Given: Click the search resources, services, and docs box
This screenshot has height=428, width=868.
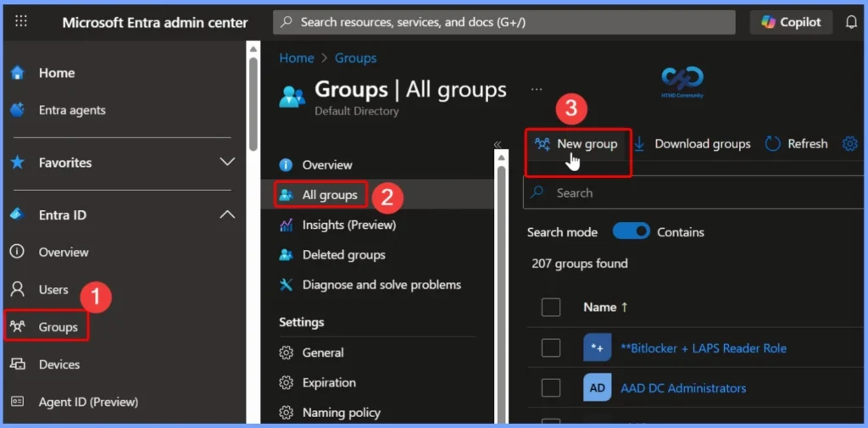Looking at the screenshot, I should tap(504, 22).
